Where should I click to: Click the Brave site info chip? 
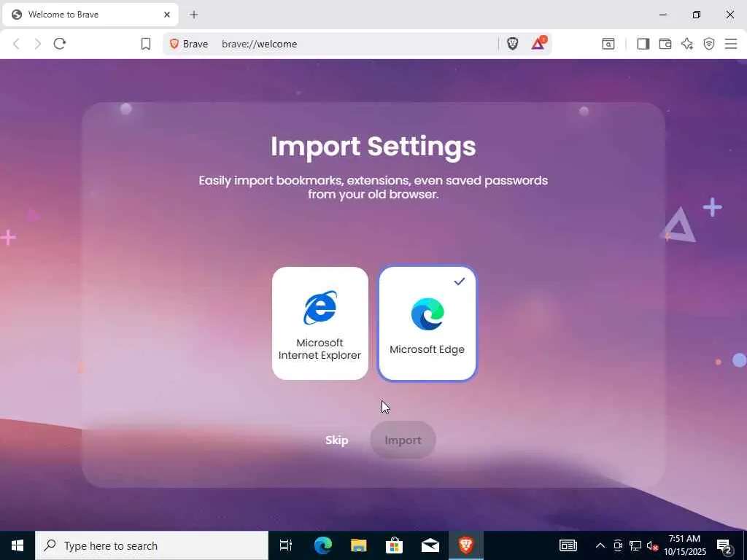click(x=189, y=44)
